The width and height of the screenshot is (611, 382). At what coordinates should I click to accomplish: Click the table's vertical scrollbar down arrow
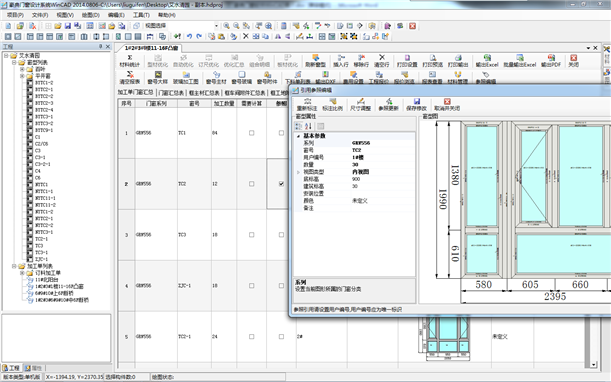(x=593, y=364)
